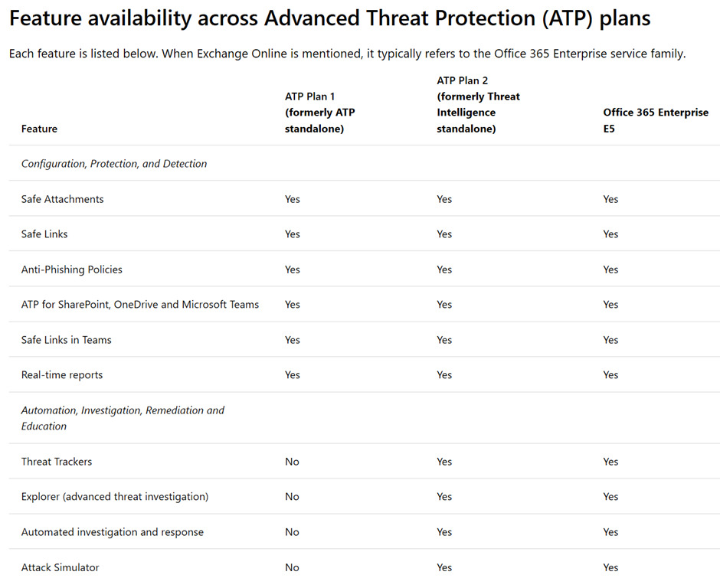Select the ATP Plan 1 column header

(320, 113)
